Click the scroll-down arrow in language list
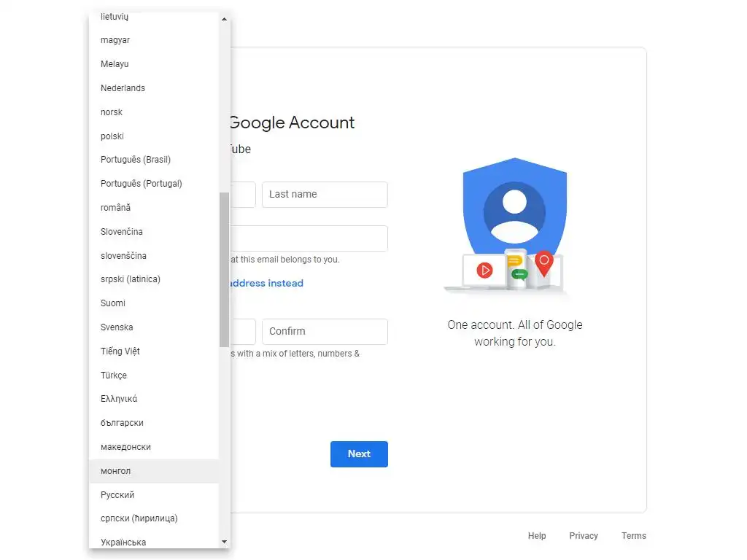The image size is (747, 560). (224, 542)
